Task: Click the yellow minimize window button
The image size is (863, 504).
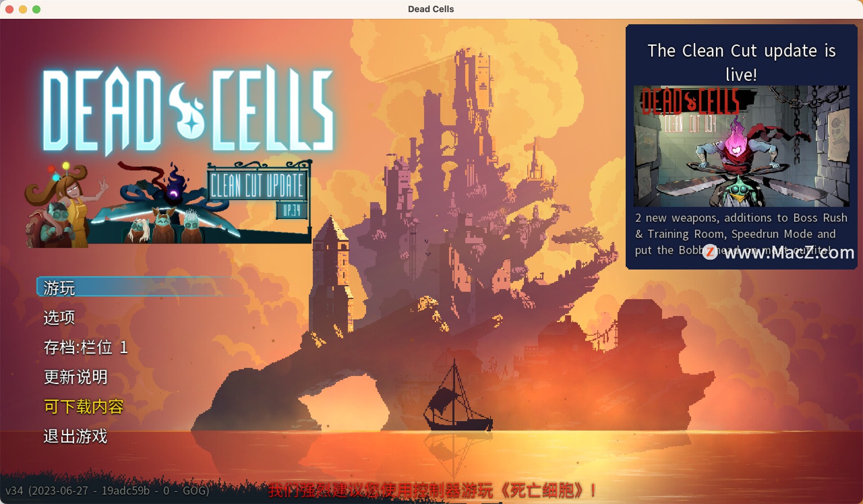Action: pos(23,9)
